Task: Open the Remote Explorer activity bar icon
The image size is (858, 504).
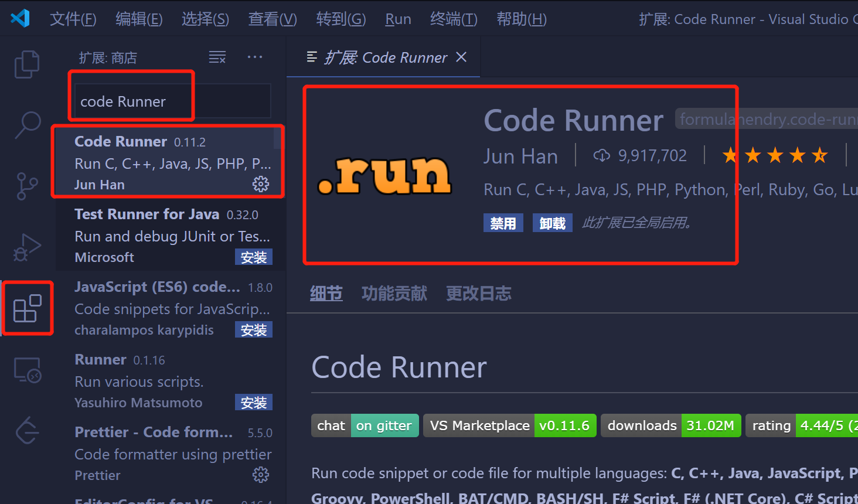Action: [27, 370]
